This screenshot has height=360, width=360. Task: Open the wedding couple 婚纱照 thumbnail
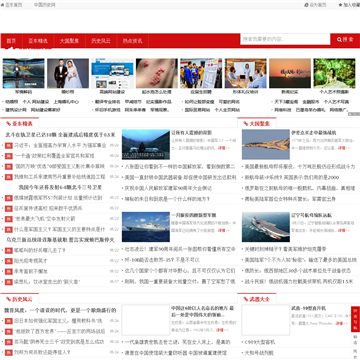click(68, 73)
